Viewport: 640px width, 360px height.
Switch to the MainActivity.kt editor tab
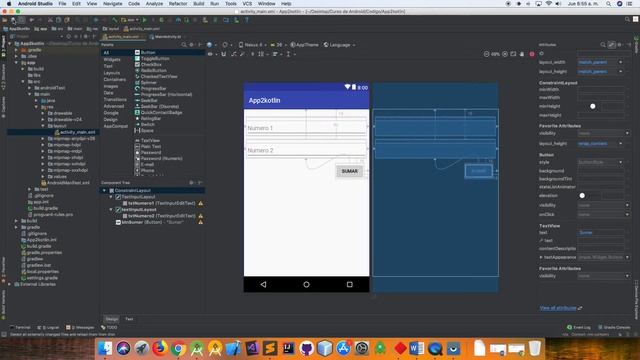coord(165,37)
